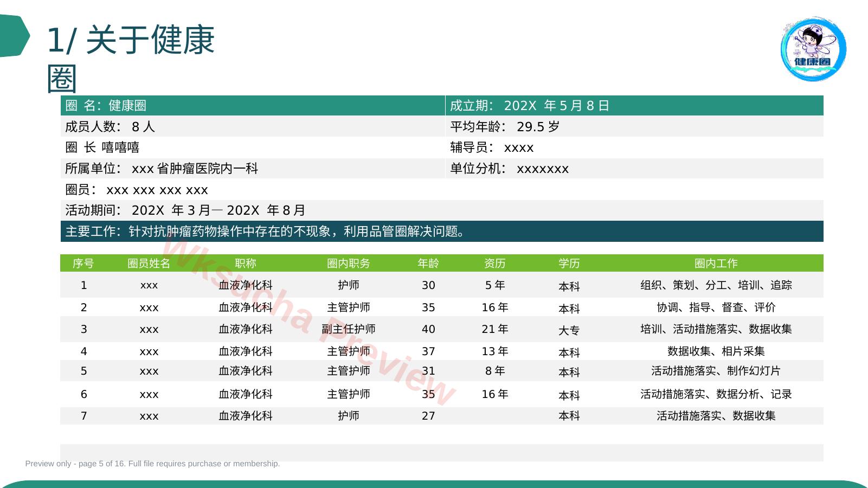Click 所属单位 xxx省肿瘤医院内一科 cell

(x=253, y=169)
